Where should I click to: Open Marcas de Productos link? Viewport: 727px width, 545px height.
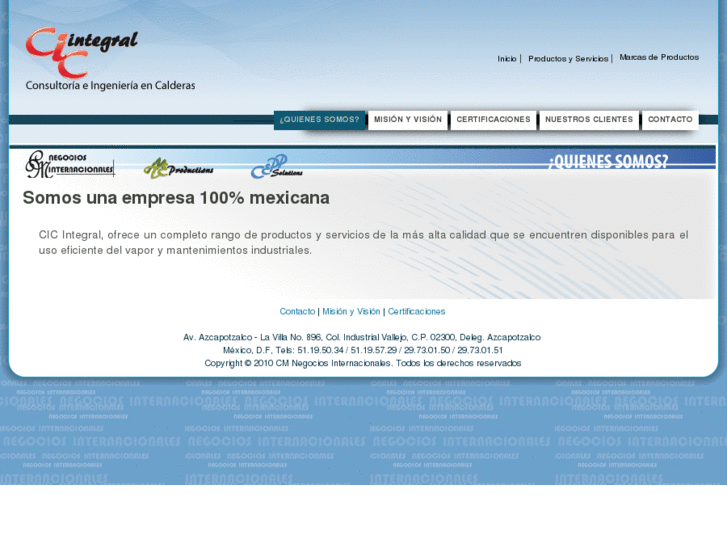[x=659, y=57]
